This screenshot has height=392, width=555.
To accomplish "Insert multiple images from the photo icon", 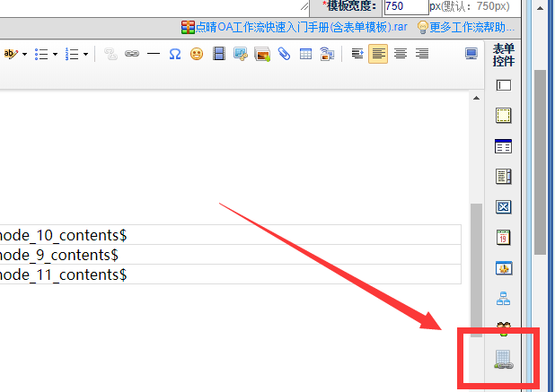I will [x=262, y=54].
